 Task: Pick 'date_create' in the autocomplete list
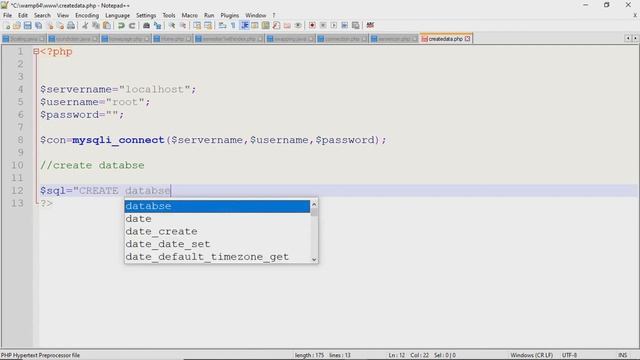point(217,231)
